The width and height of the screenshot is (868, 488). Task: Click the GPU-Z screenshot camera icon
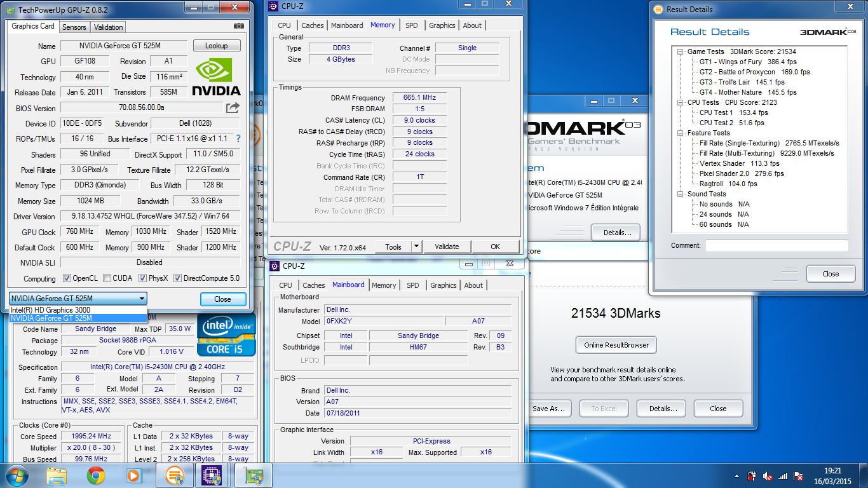238,26
